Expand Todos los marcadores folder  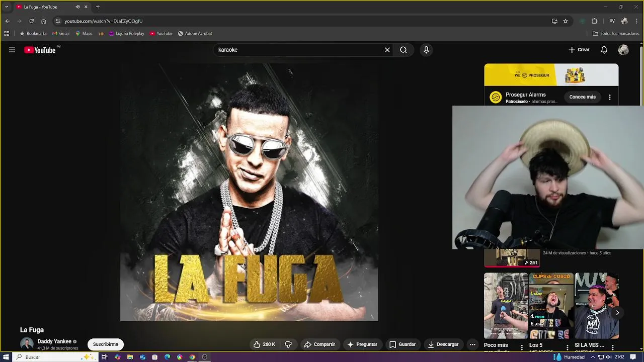pyautogui.click(x=616, y=34)
